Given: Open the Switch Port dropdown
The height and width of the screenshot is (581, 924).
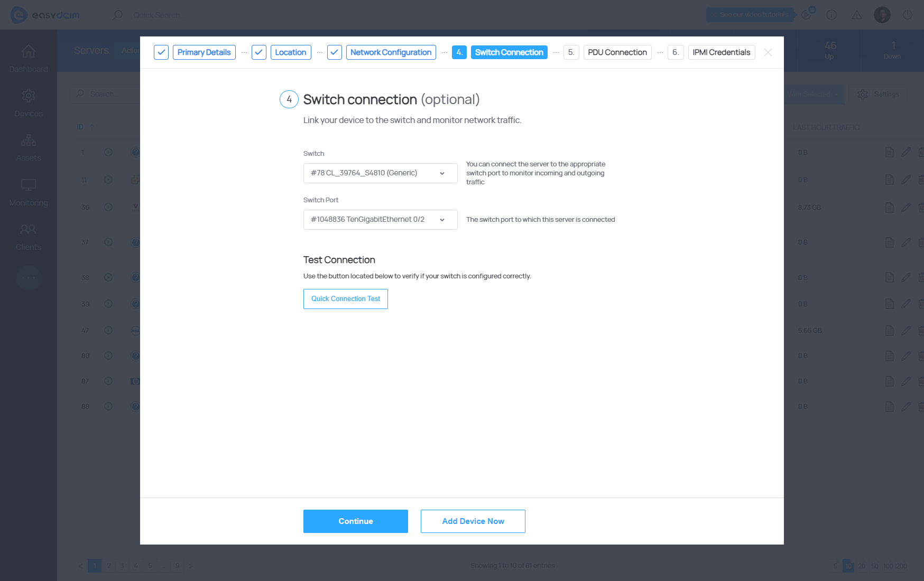Looking at the screenshot, I should 381,220.
